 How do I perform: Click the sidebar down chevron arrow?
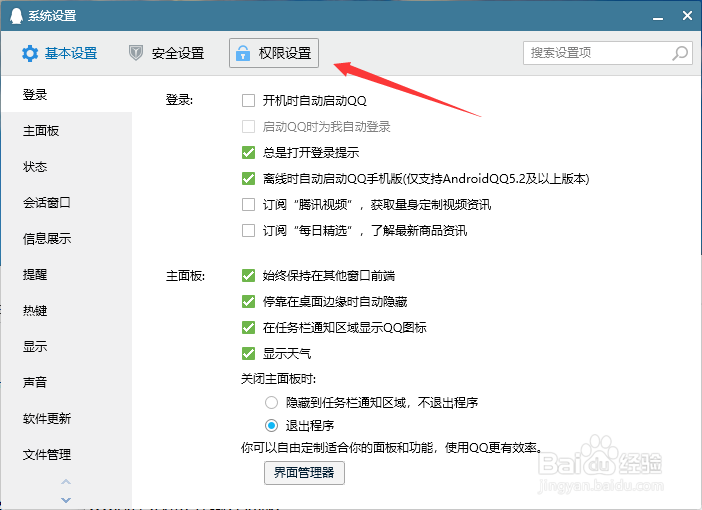[x=66, y=500]
